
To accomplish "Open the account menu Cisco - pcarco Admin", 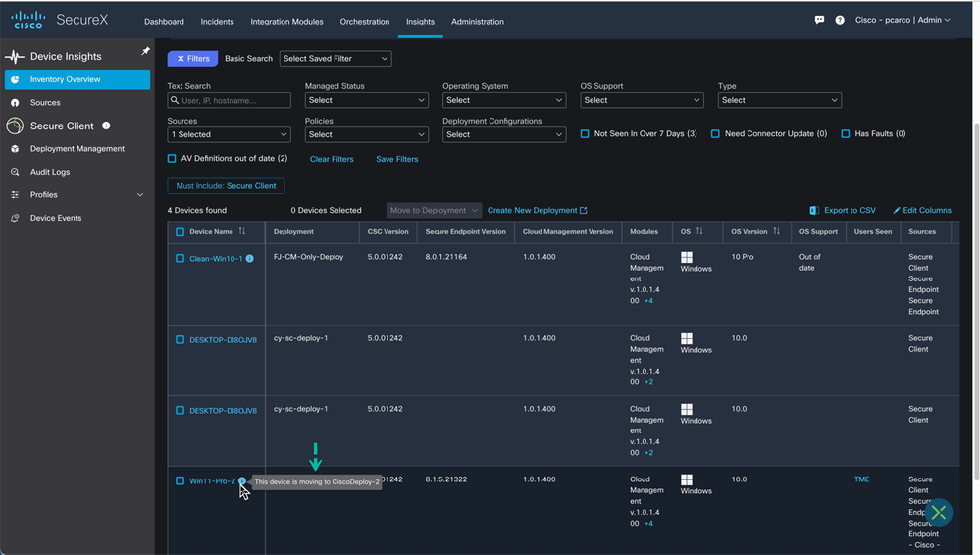I will 903,20.
